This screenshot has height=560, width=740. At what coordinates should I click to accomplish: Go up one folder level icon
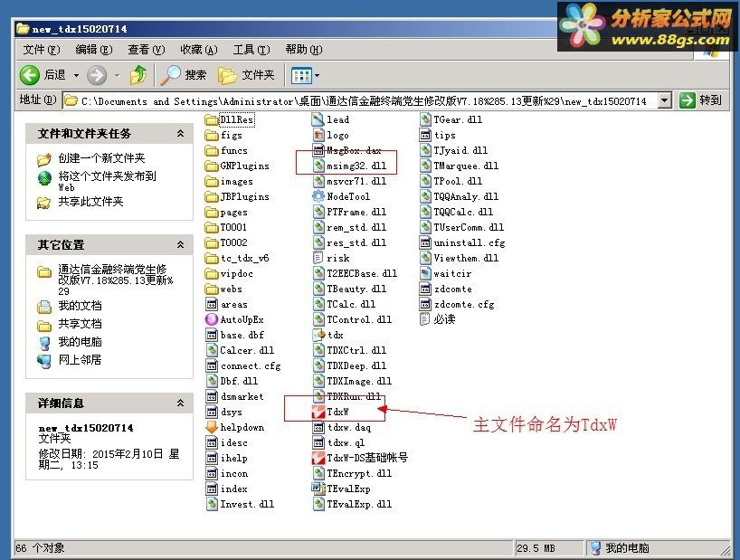[138, 75]
